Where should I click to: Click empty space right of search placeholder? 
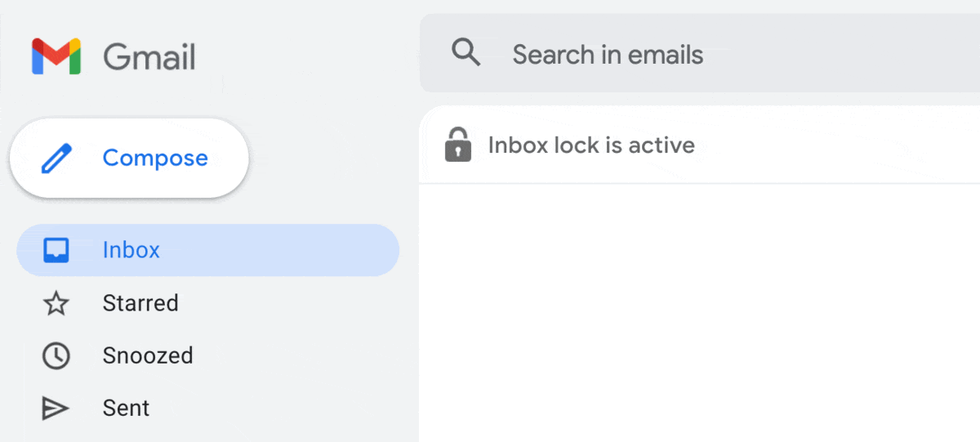click(x=841, y=54)
